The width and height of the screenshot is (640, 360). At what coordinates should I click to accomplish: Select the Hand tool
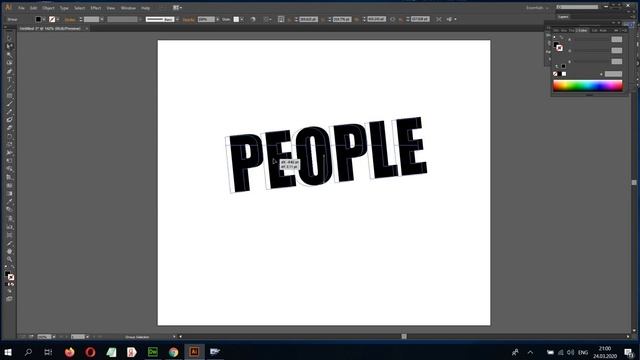(9, 251)
